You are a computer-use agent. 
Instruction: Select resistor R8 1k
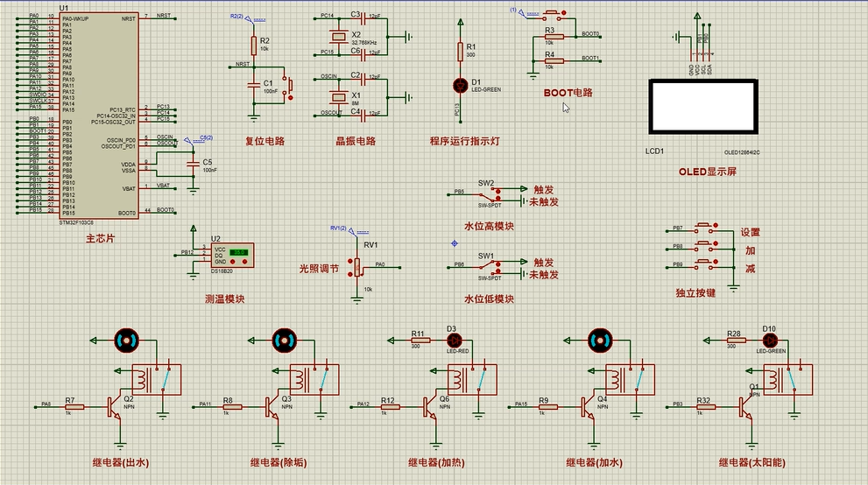pos(231,407)
